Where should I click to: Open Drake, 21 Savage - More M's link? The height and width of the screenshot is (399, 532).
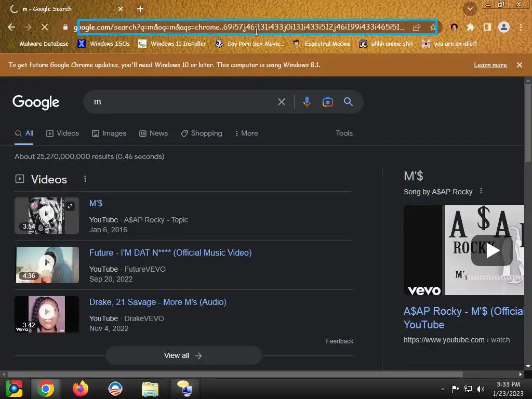(158, 302)
